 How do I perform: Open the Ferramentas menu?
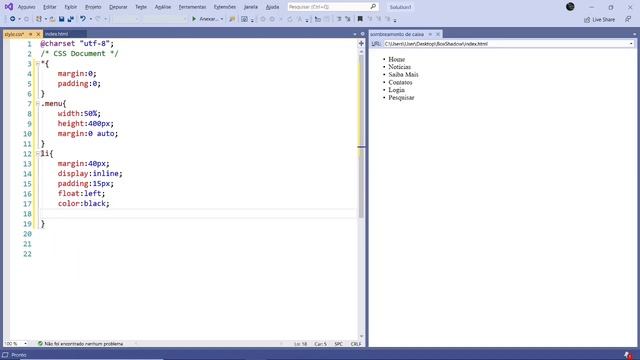tap(192, 7)
